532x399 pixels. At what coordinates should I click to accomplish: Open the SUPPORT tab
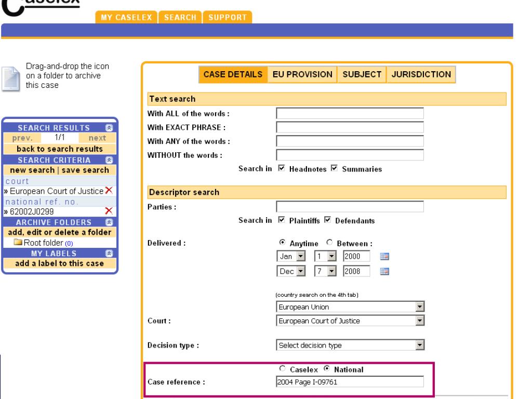(x=228, y=17)
